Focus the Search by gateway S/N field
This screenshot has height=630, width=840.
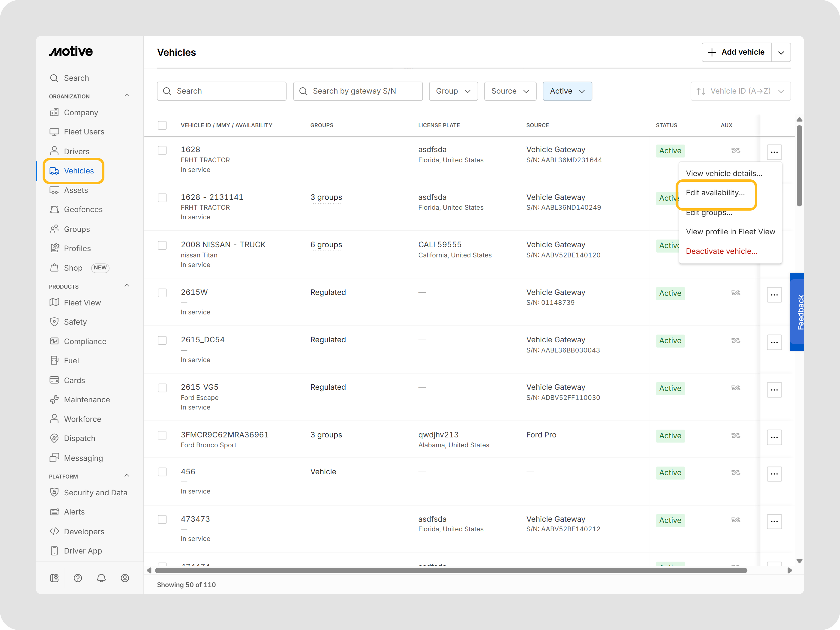[x=358, y=91]
